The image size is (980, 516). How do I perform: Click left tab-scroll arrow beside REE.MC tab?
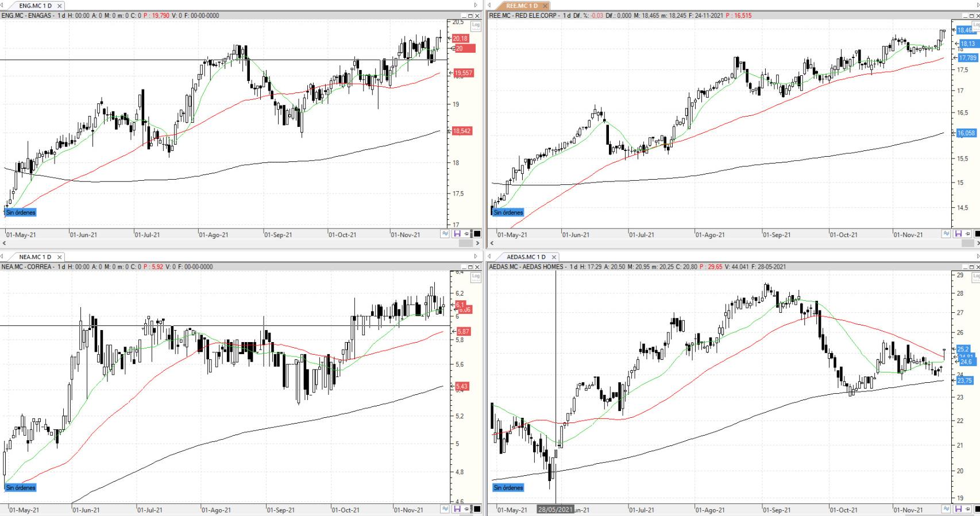pyautogui.click(x=489, y=5)
